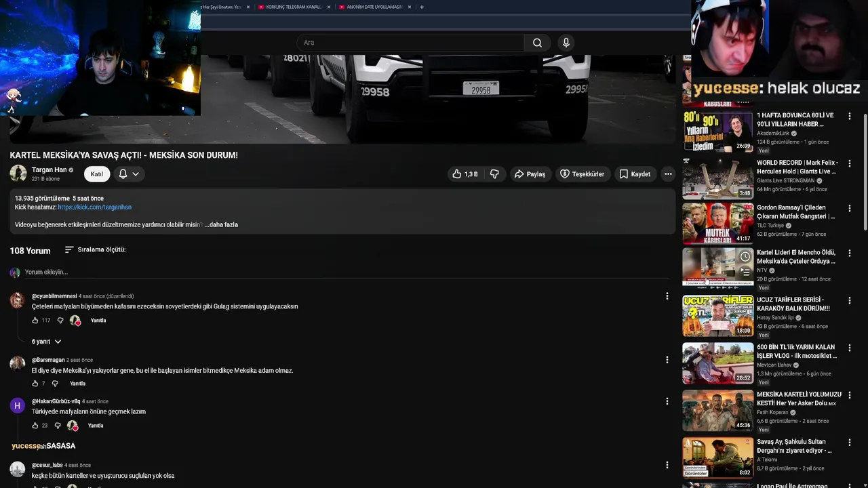Click the YouTube search magnifier button

click(x=537, y=43)
